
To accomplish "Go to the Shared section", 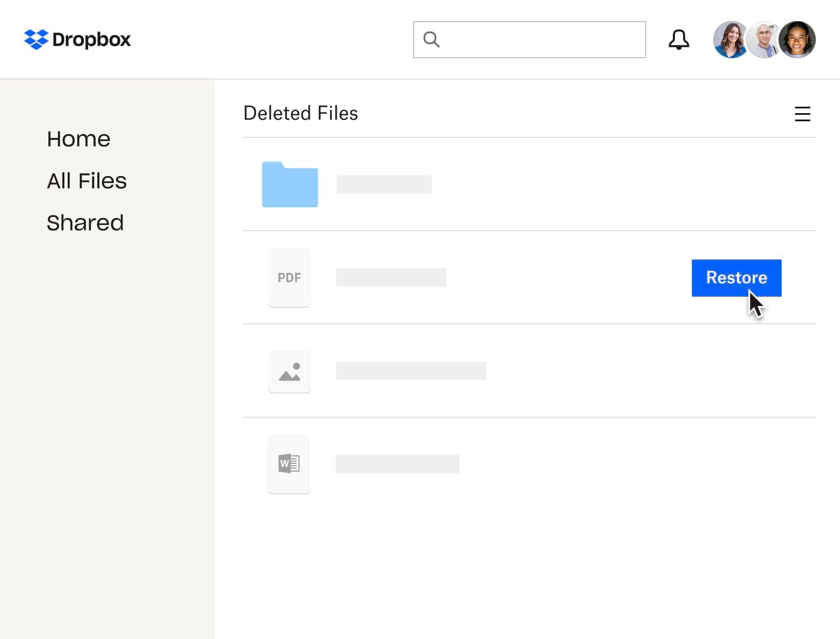I will 85,223.
